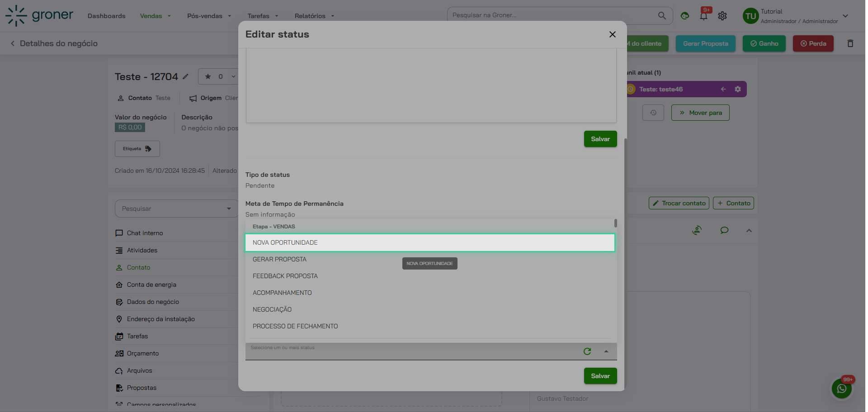Click the funnel history clock icon button
The height and width of the screenshot is (412, 868).
653,113
